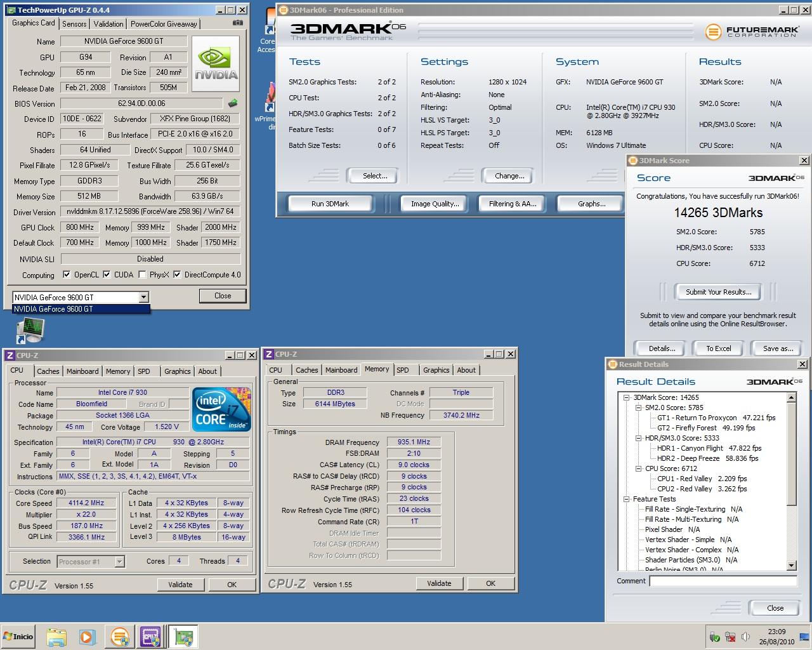Click Run 3DMark button
Screen dimensions: 812x650
tap(330, 204)
